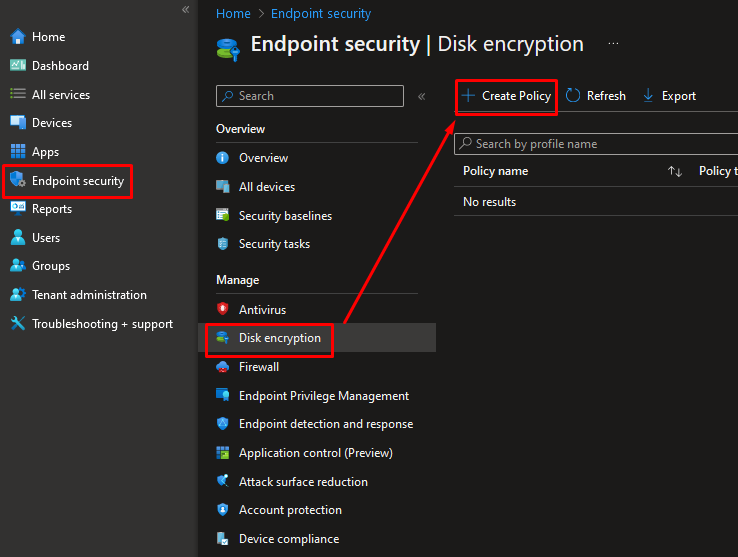Click the Devices monitor icon

(x=18, y=122)
